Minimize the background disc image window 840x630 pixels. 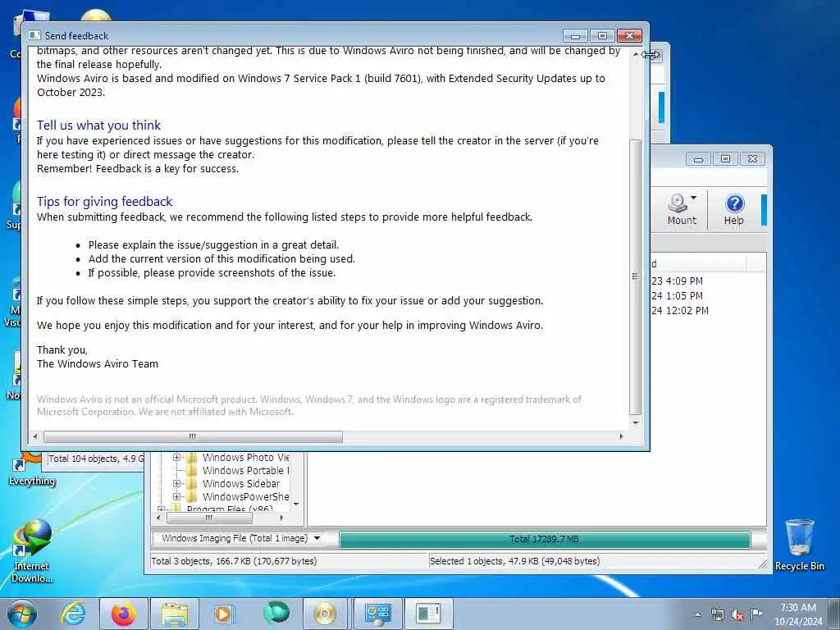699,159
